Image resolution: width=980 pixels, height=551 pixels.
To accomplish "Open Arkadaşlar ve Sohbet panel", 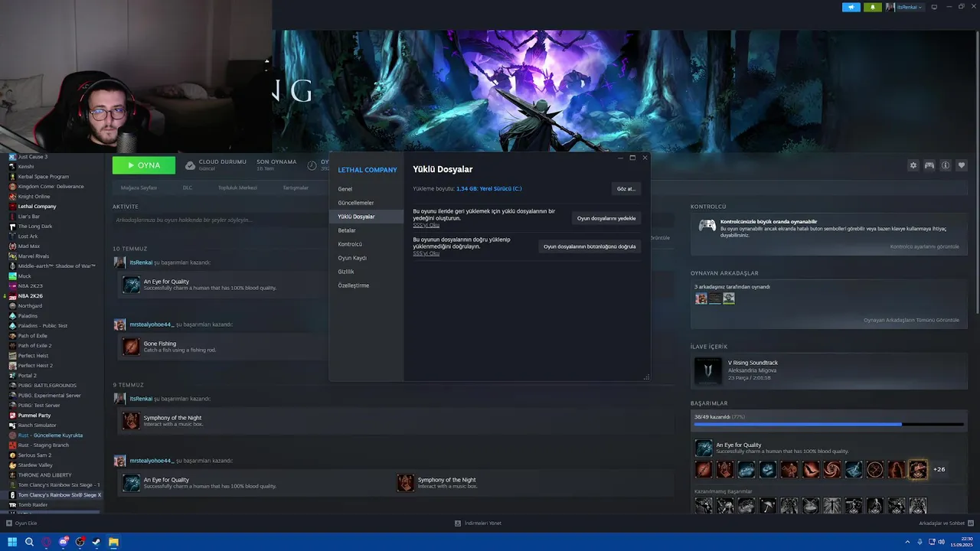I will coord(945,523).
